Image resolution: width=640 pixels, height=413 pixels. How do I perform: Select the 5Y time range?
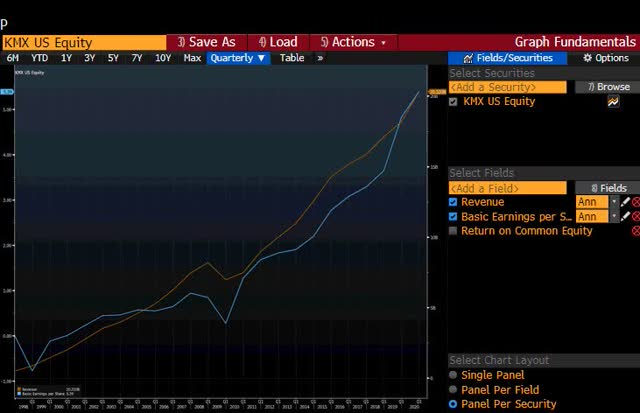(113, 58)
